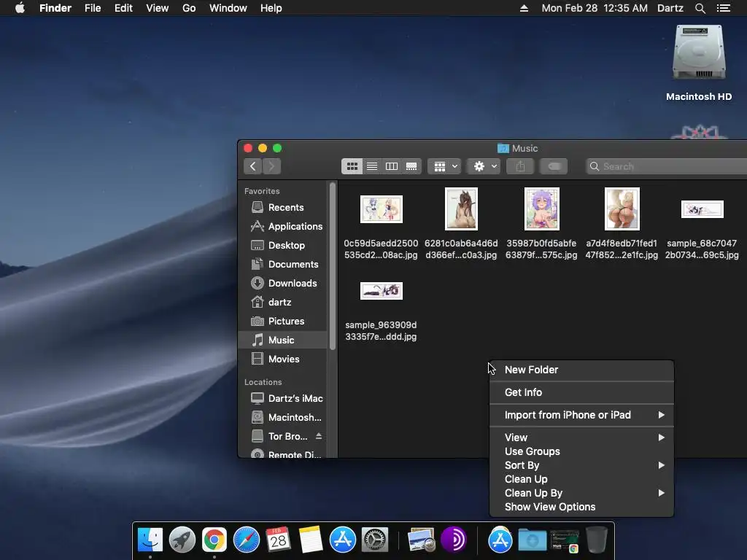Expand the Clean Up By submenu
The height and width of the screenshot is (560, 747).
click(x=581, y=493)
